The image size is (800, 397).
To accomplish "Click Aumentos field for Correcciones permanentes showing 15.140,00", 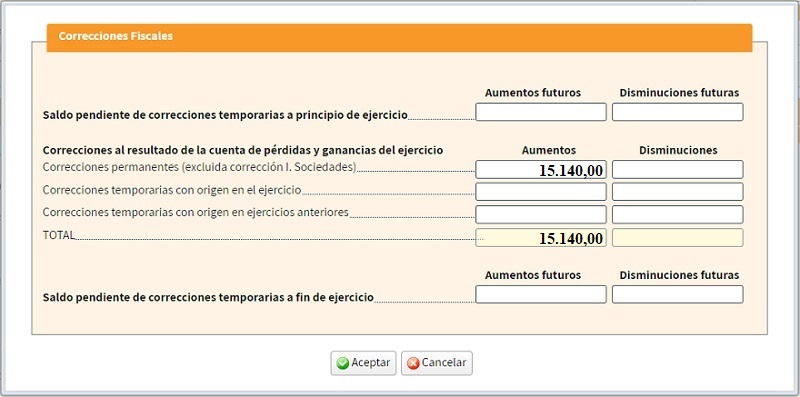I will (541, 169).
